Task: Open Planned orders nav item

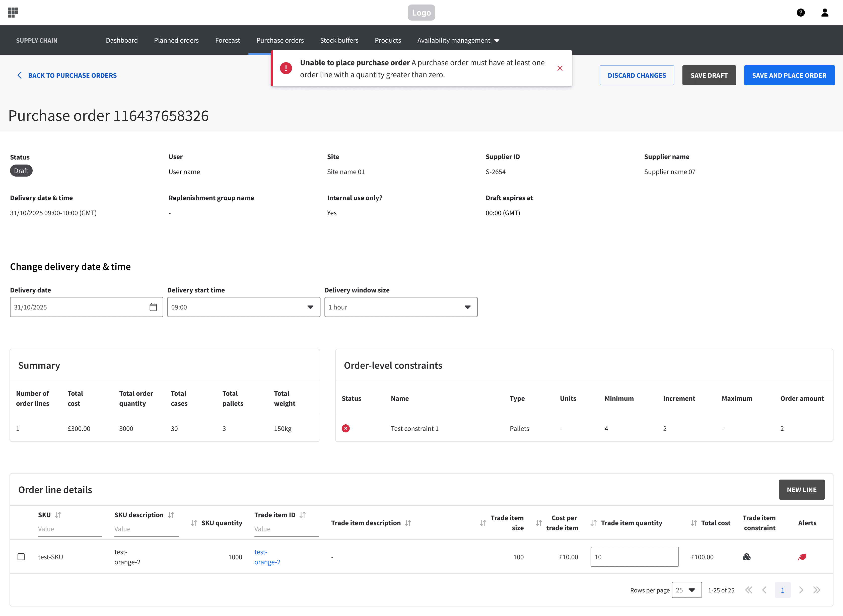Action: [x=176, y=40]
